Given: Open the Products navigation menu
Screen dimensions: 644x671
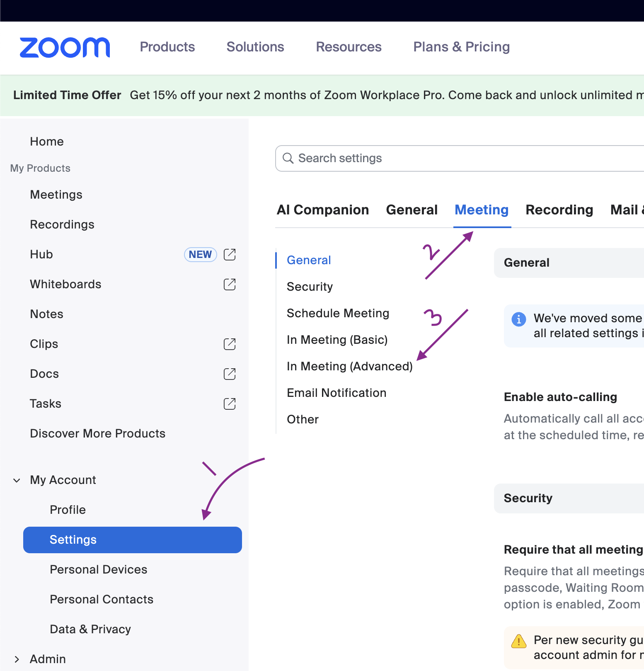Looking at the screenshot, I should pos(167,47).
